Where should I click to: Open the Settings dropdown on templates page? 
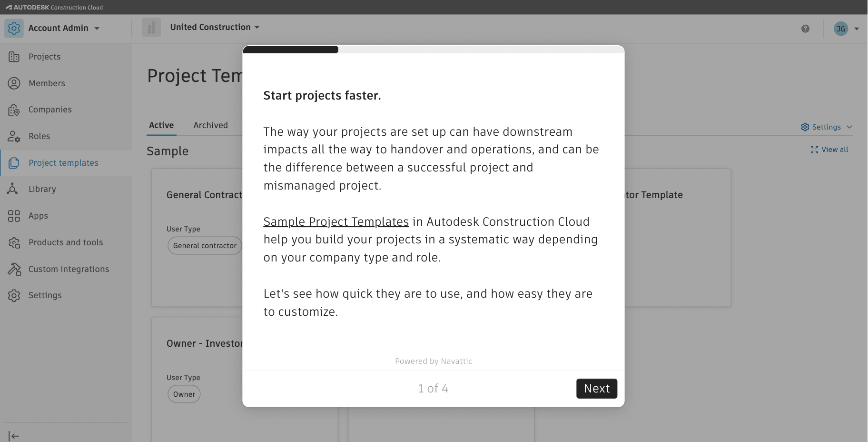(827, 127)
